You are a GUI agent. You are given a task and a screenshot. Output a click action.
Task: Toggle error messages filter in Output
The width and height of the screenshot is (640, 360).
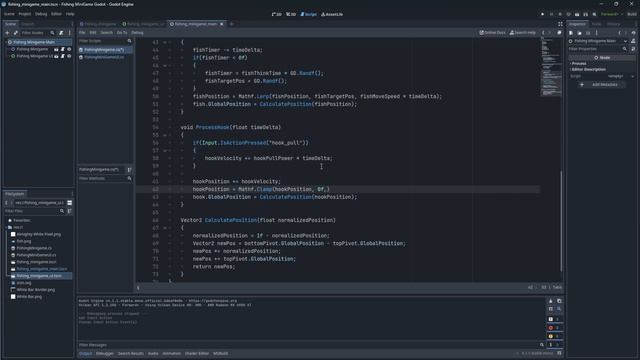coord(554,328)
